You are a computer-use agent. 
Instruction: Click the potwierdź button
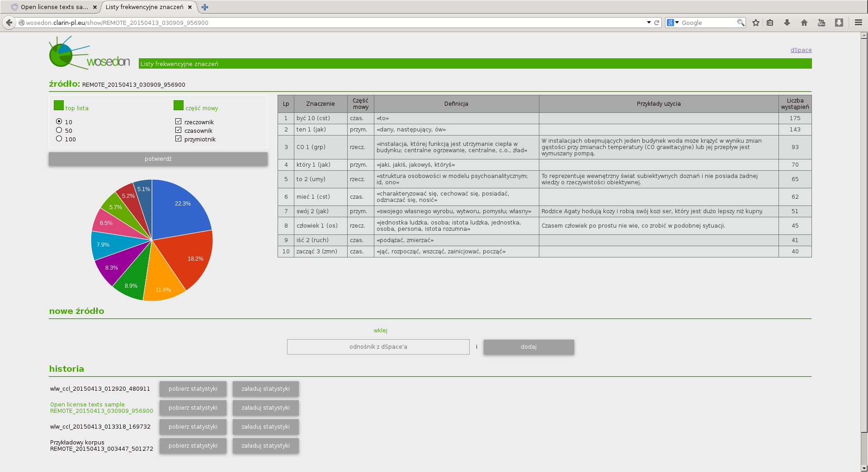pos(158,159)
